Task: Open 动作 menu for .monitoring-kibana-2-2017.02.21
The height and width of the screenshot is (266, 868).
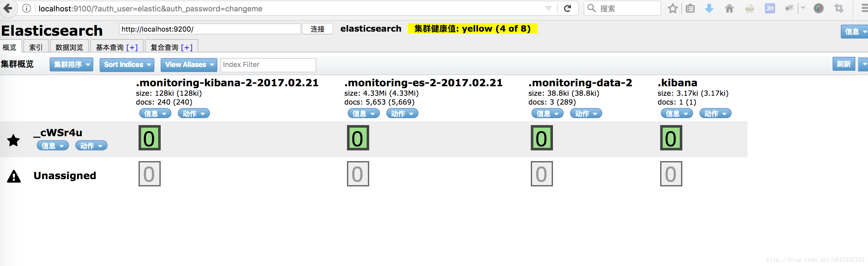Action: (194, 113)
